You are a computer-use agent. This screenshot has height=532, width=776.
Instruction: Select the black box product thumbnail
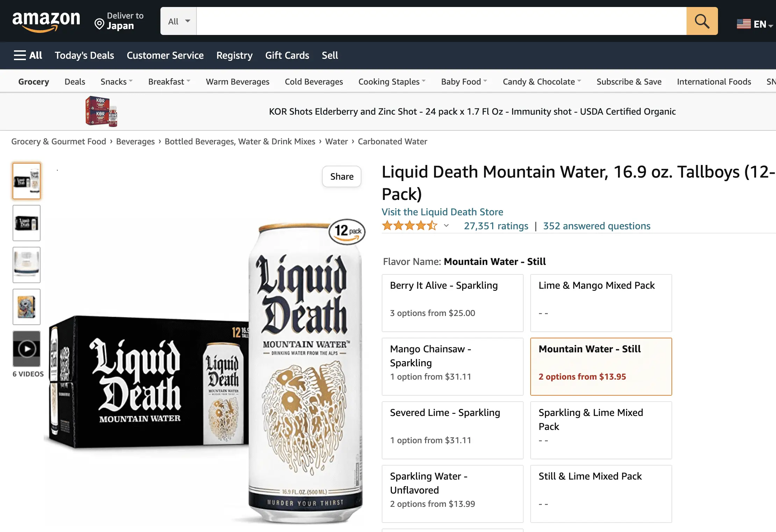[x=27, y=223]
